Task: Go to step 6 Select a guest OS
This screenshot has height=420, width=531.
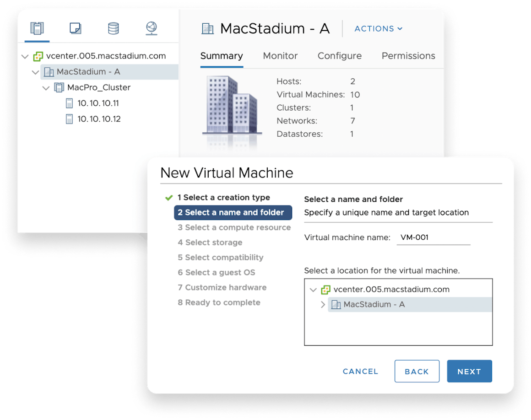Action: pos(217,272)
